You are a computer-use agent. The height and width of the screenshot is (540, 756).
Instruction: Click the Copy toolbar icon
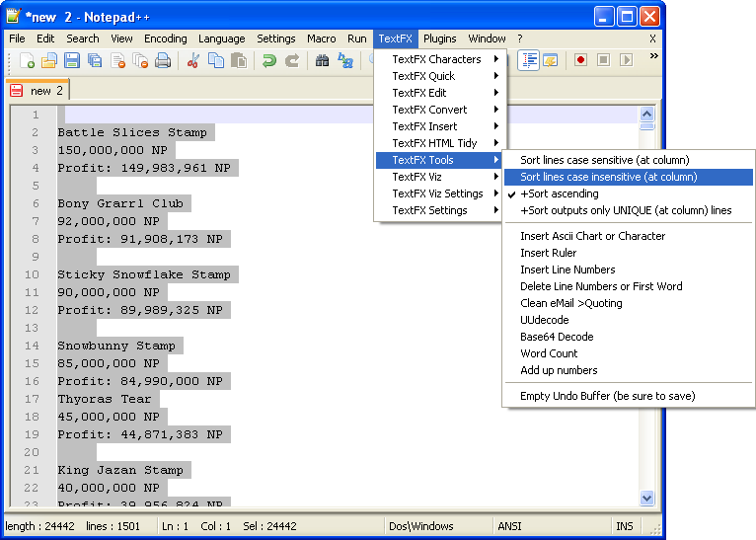click(x=216, y=61)
